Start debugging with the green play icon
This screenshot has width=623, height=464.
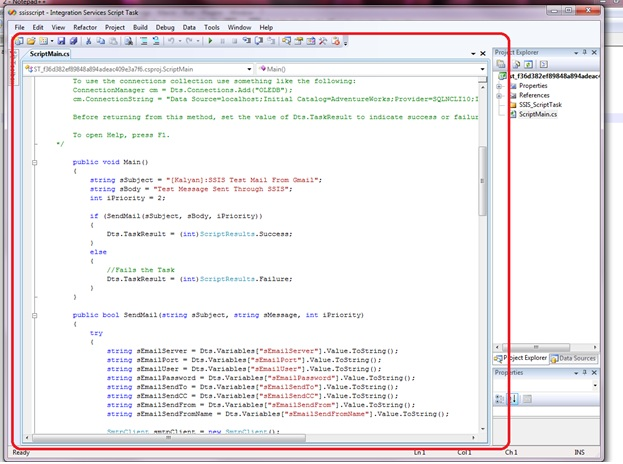[210, 41]
